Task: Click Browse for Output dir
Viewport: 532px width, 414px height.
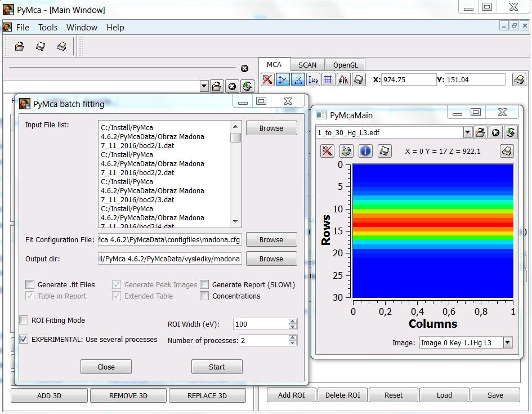Action: click(x=271, y=259)
